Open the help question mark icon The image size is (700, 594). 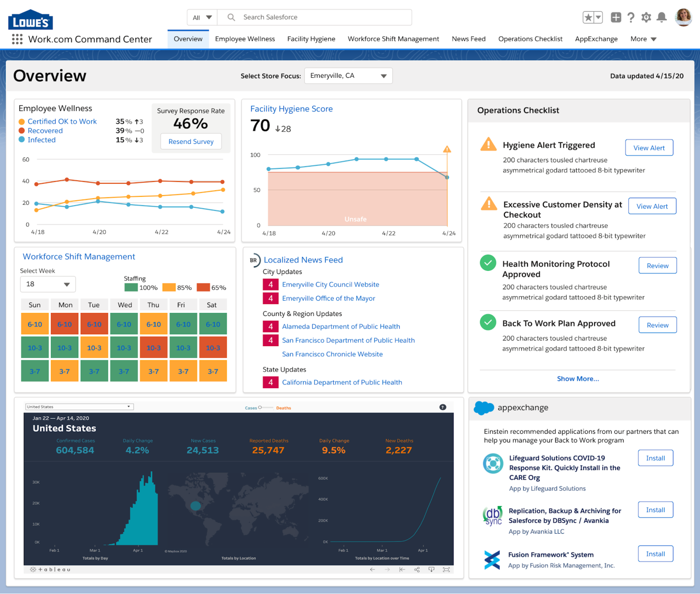[x=631, y=17]
